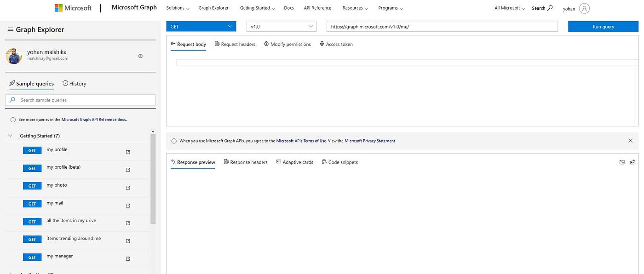Open docs link icon for my manager
644x274 pixels.
128,259
